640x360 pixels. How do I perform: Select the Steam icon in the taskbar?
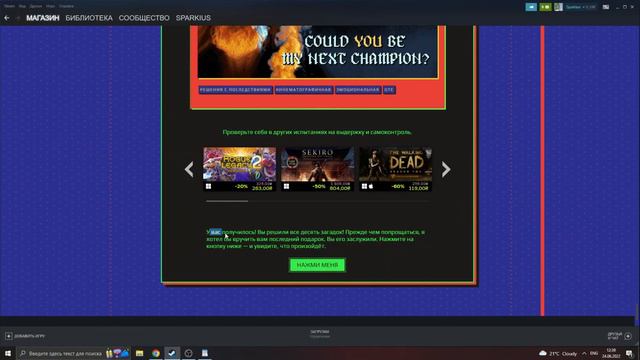[x=172, y=353]
